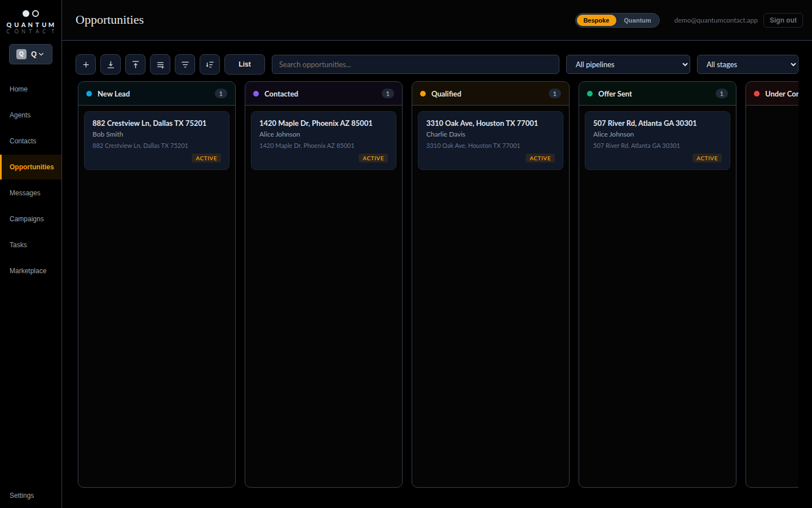Image resolution: width=812 pixels, height=508 pixels.
Task: Click the New Lead column header
Action: click(x=157, y=94)
